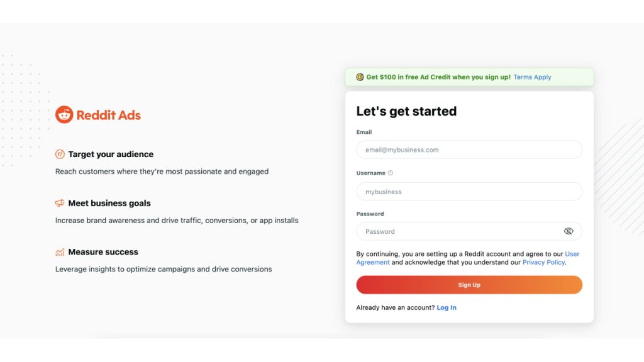Image resolution: width=644 pixels, height=362 pixels.
Task: Select the Password input field
Action: [459, 231]
